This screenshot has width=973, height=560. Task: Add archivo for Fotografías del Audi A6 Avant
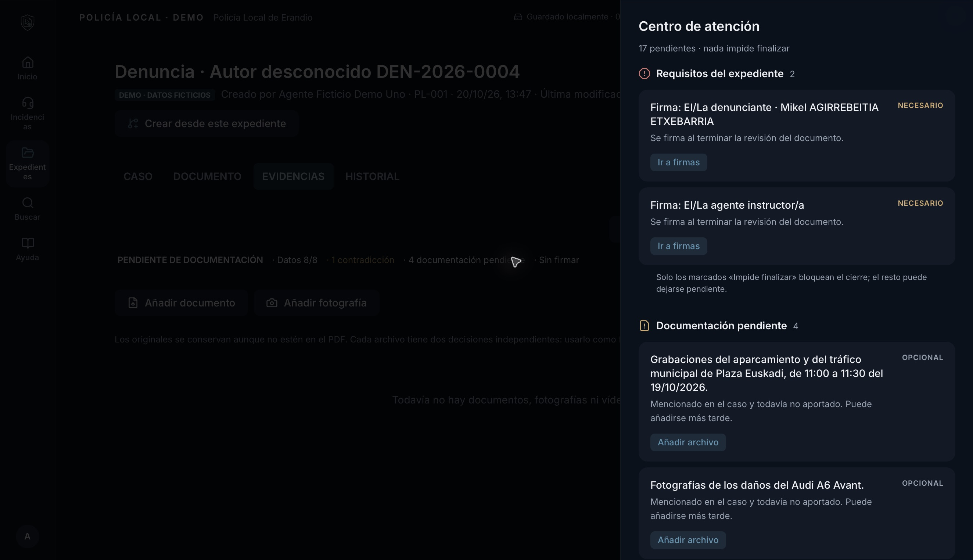click(x=687, y=540)
